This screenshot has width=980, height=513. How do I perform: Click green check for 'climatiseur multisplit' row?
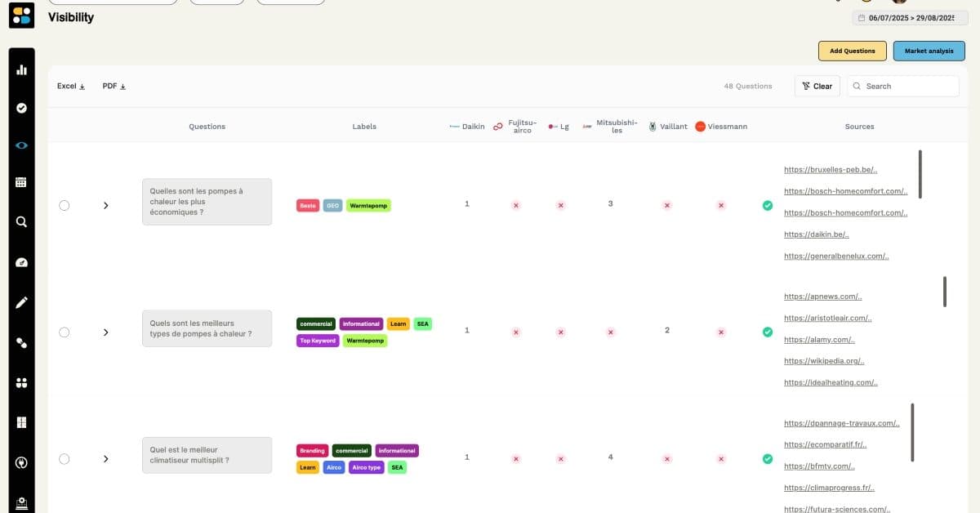(x=768, y=459)
